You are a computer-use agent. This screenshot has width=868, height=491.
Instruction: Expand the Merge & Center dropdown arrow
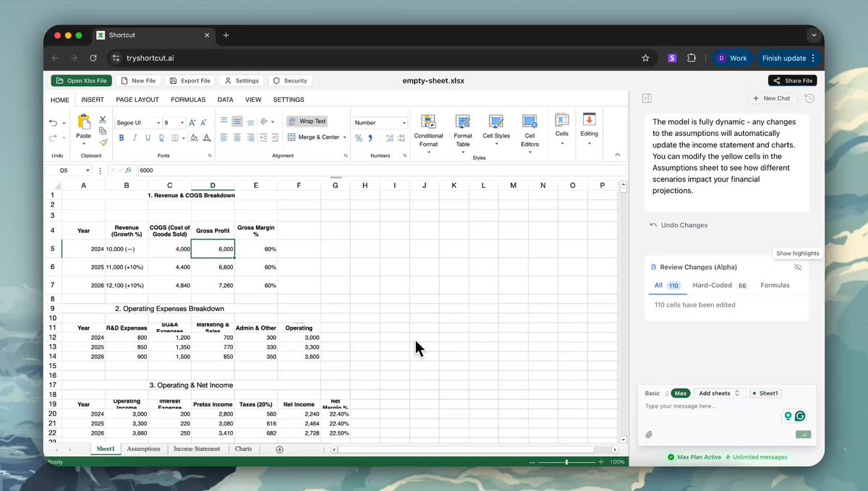pyautogui.click(x=345, y=137)
